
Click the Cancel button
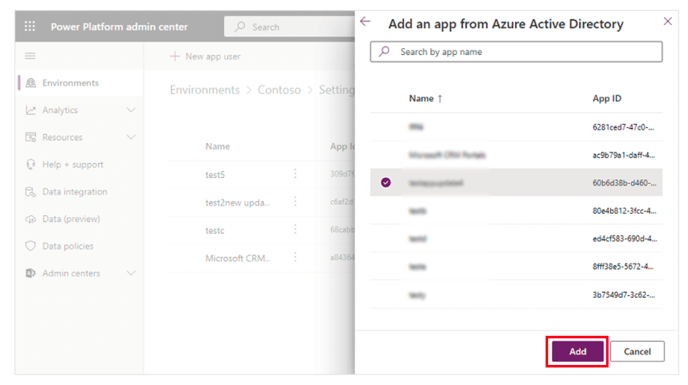pos(637,351)
